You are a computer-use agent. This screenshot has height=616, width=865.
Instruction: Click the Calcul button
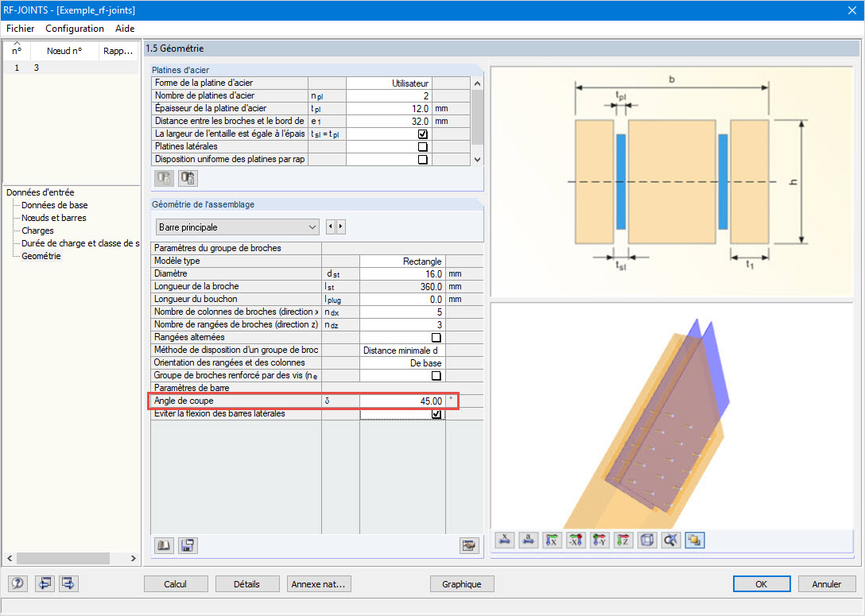click(x=176, y=583)
